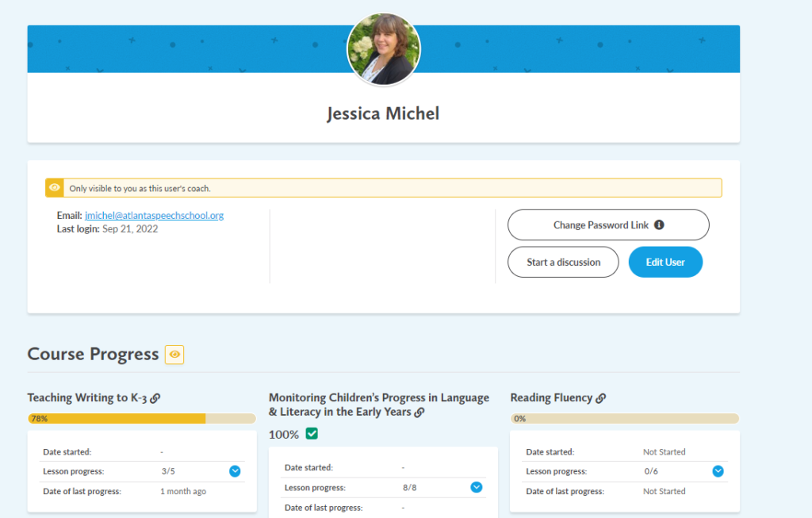812x518 pixels.
Task: Click the link icon next to Reading Fluency
Action: point(601,398)
